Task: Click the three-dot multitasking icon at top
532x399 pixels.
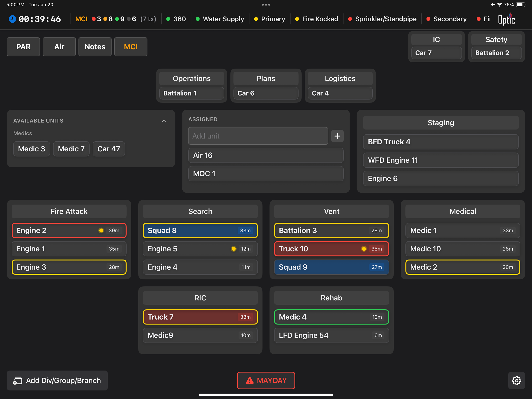Action: [266, 4]
